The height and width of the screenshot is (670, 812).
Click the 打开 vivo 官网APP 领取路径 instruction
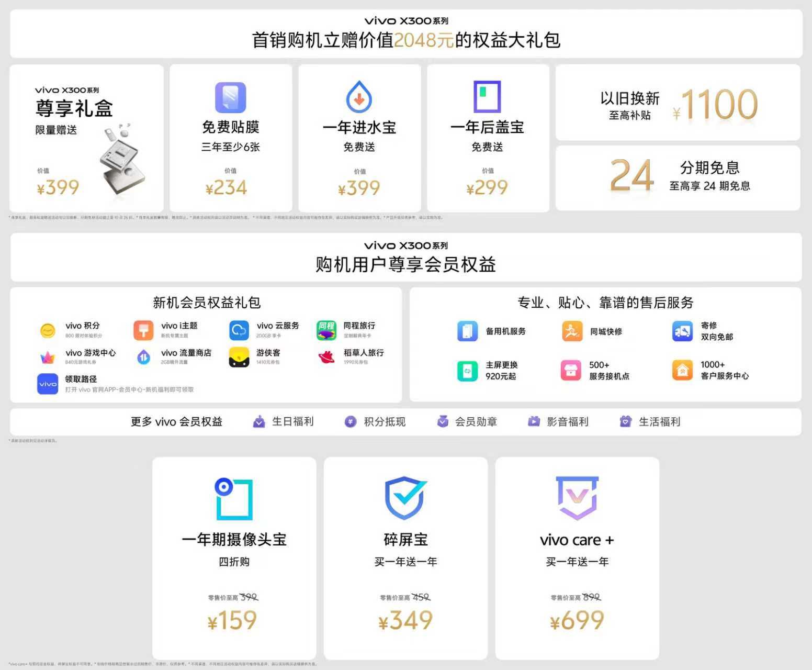(x=129, y=389)
